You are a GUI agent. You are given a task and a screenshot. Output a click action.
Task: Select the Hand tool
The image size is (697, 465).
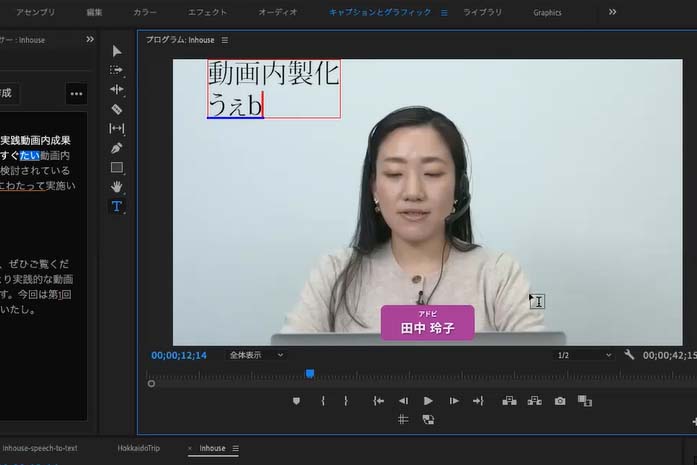pyautogui.click(x=116, y=187)
